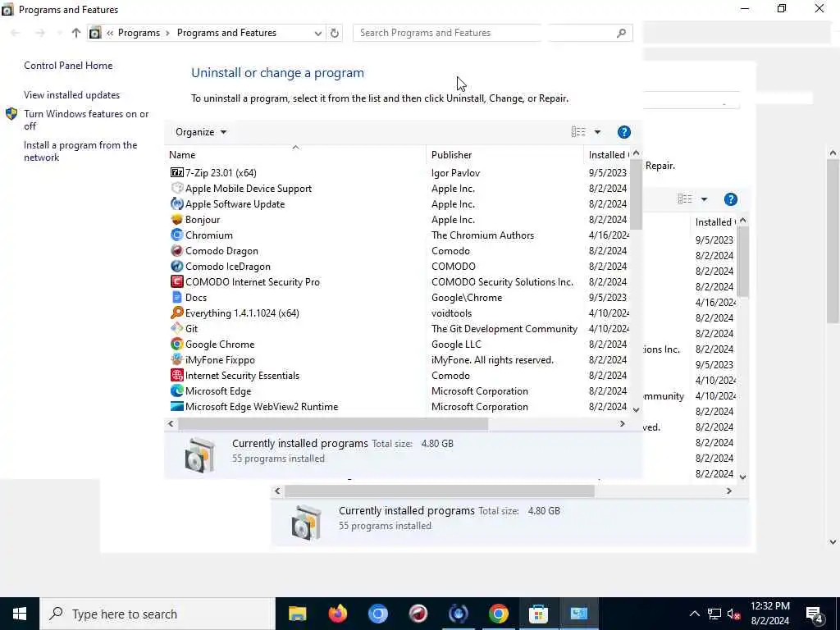Image resolution: width=840 pixels, height=630 pixels.
Task: Select the Git program icon
Action: [177, 328]
